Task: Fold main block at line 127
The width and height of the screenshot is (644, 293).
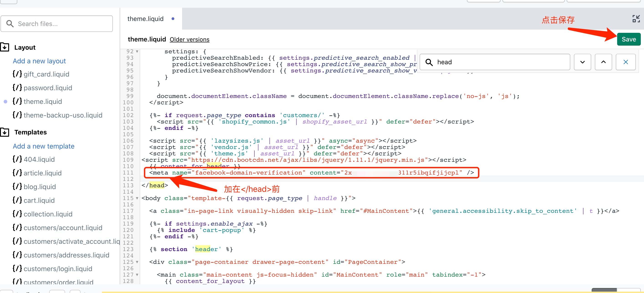Action: coord(137,275)
